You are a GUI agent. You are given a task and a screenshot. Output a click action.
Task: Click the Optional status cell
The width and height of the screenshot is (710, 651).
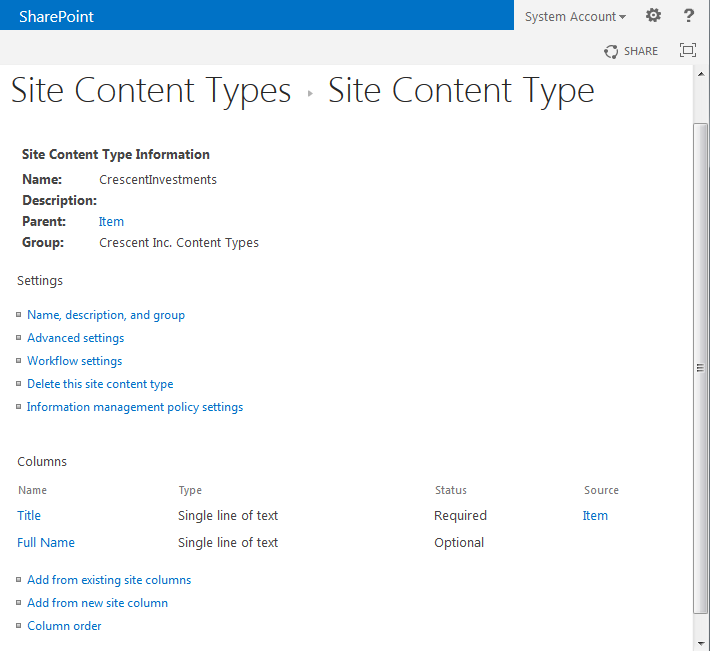(x=459, y=543)
